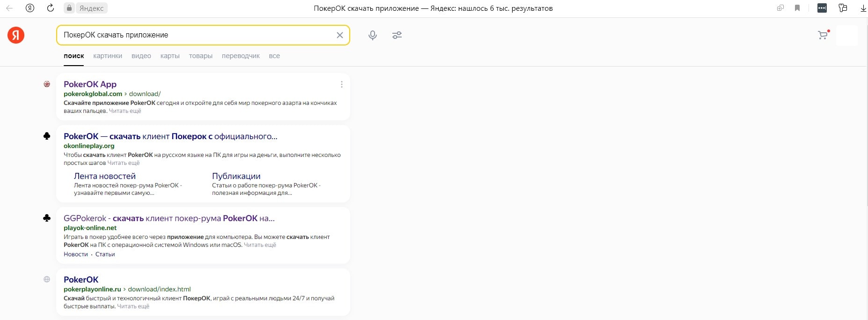Open PokerOK — скачать клиент Покерок result
Viewport: 868px width, 320px height.
170,136
